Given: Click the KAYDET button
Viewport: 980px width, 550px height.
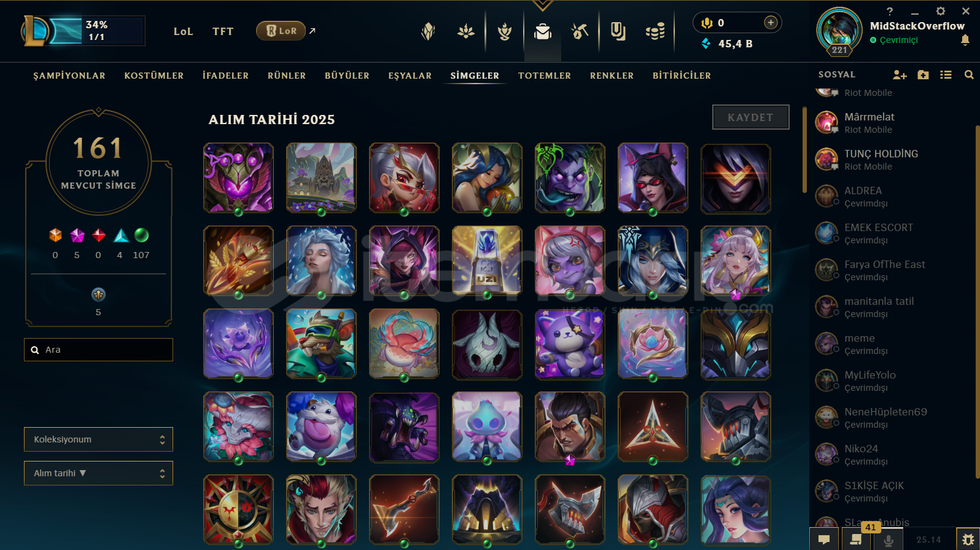Looking at the screenshot, I should click(750, 117).
